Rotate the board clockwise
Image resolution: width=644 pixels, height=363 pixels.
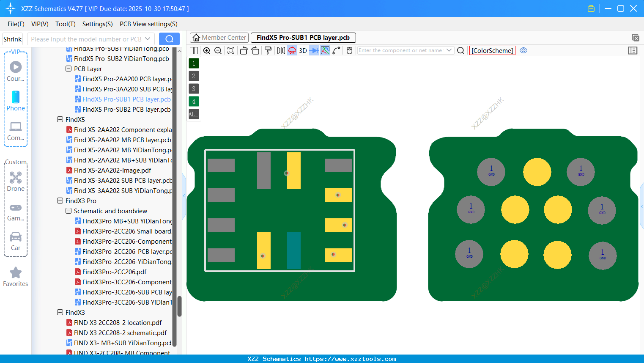255,51
